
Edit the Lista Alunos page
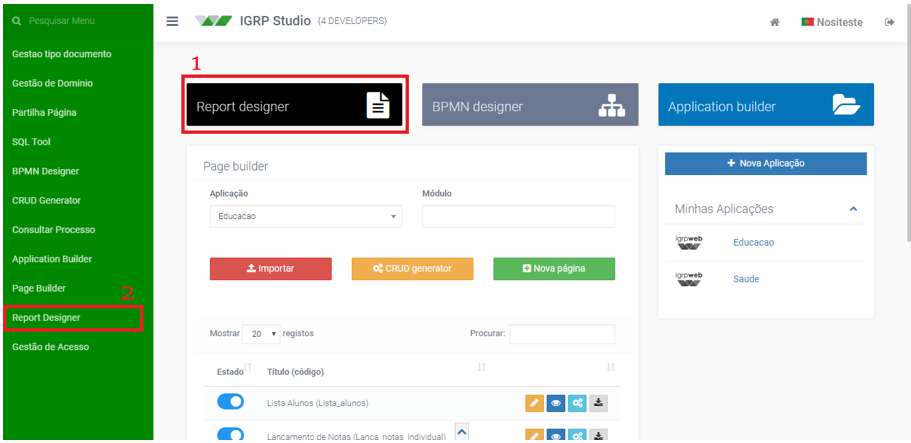click(535, 403)
